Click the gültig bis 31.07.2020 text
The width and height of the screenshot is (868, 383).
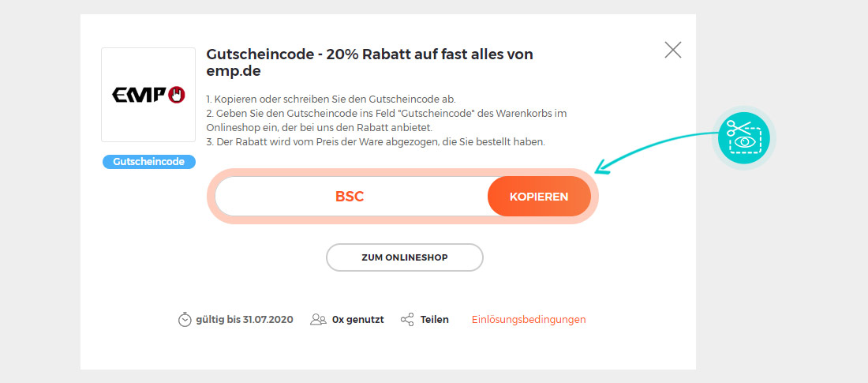point(245,320)
